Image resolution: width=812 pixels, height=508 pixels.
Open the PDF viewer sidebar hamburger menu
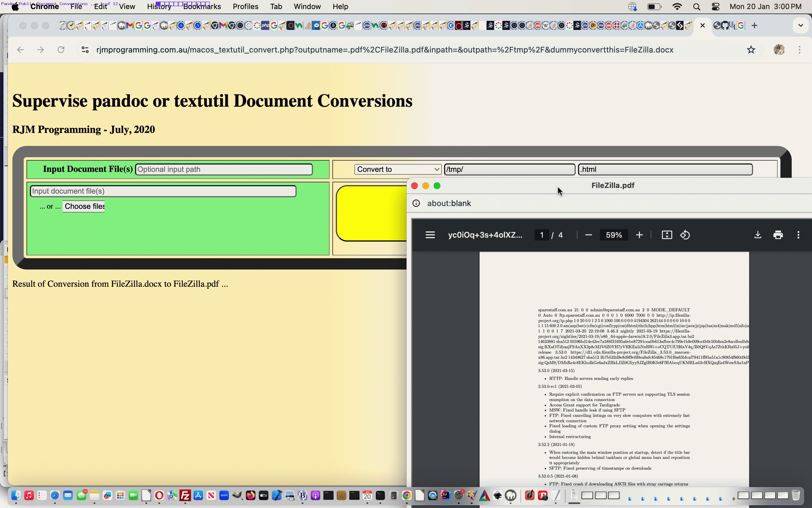pyautogui.click(x=430, y=235)
